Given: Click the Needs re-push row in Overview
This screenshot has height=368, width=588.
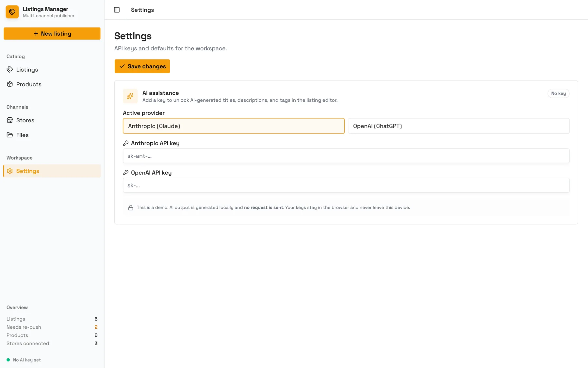Looking at the screenshot, I should pos(52,327).
